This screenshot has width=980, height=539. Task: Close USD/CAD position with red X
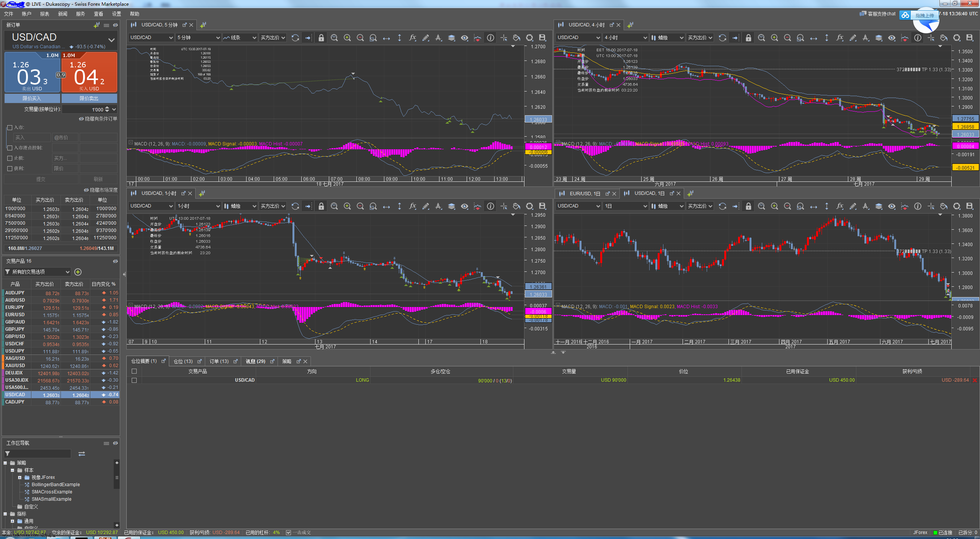(975, 380)
